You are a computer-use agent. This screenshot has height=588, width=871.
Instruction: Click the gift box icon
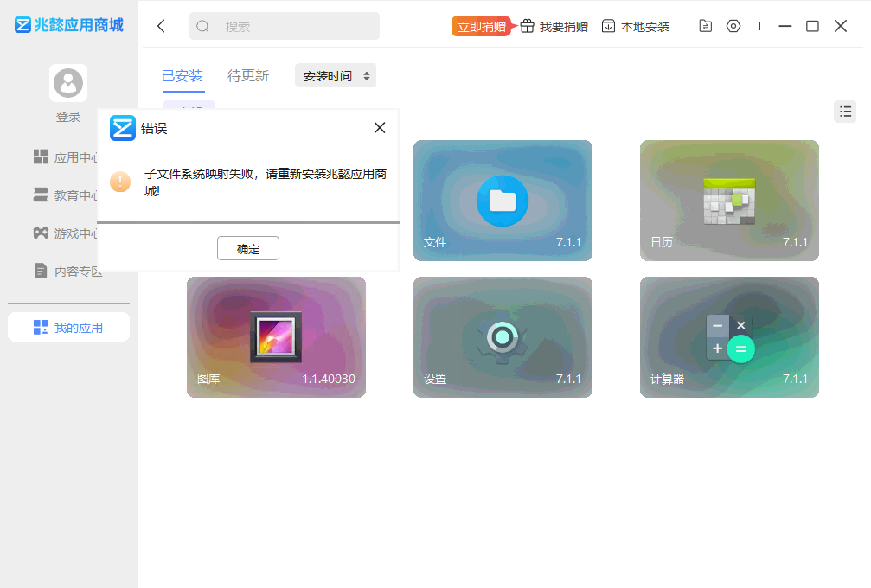(527, 26)
